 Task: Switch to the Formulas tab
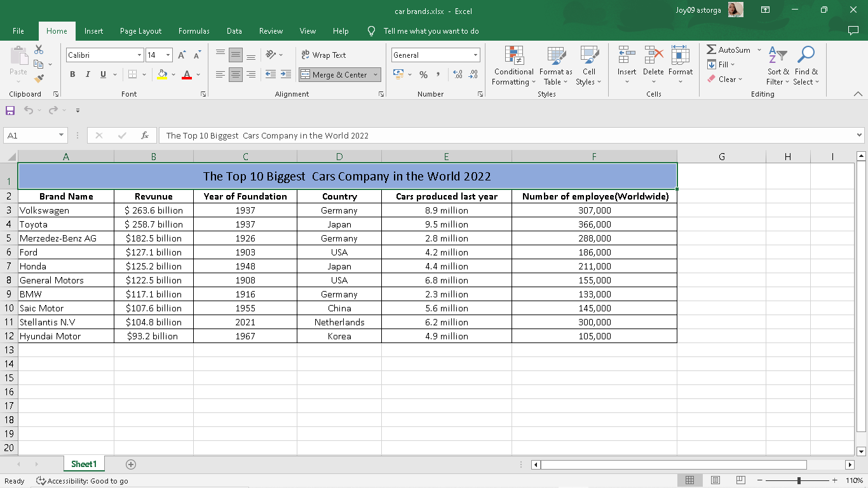194,31
